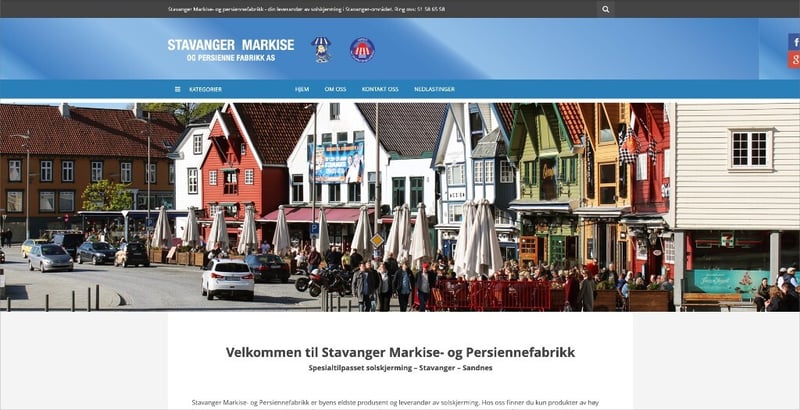The height and width of the screenshot is (410, 800).
Task: Click the top bar tagline with phone number
Action: click(x=307, y=9)
